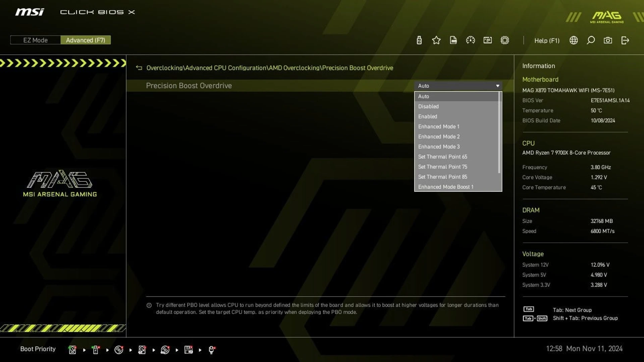Click the info icon beside PBO help text
Viewport: 644px width, 362px height.
(149, 305)
